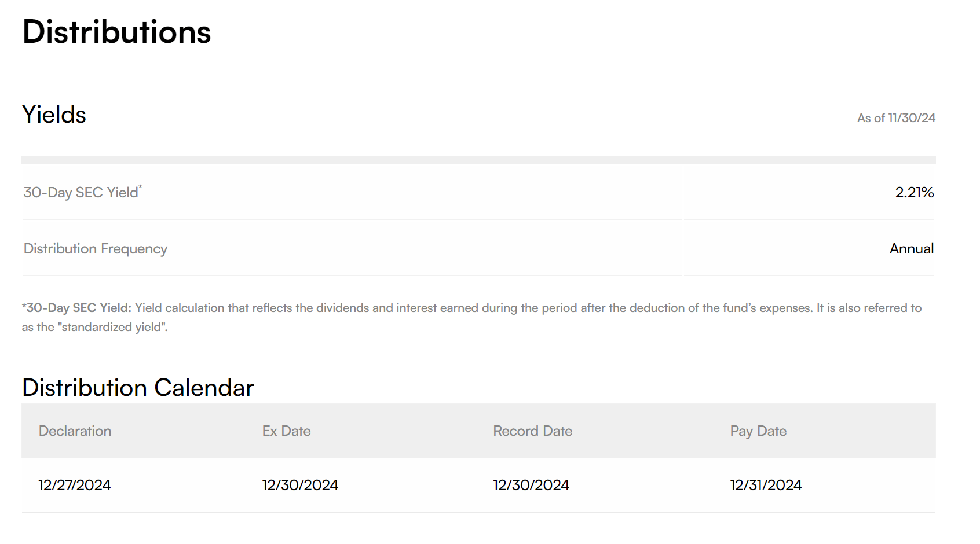Click the Pay Date column header
This screenshot has width=980, height=544.
758,431
